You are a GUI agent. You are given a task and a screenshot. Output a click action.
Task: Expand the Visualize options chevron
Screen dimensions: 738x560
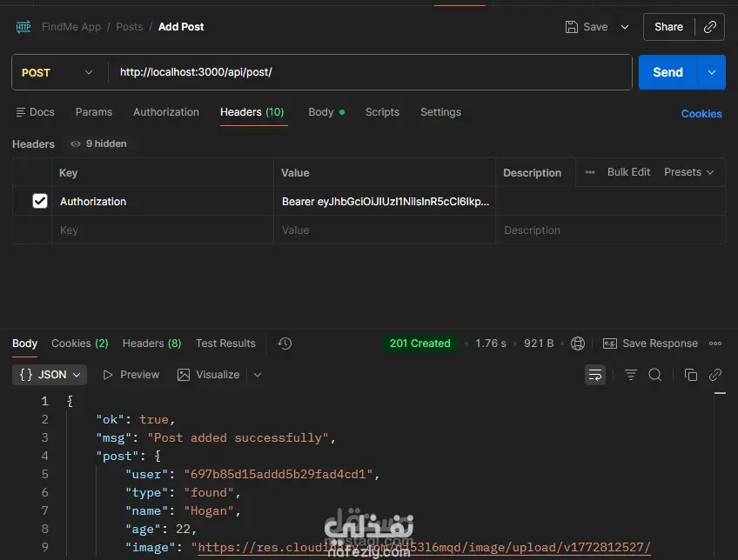pyautogui.click(x=258, y=375)
